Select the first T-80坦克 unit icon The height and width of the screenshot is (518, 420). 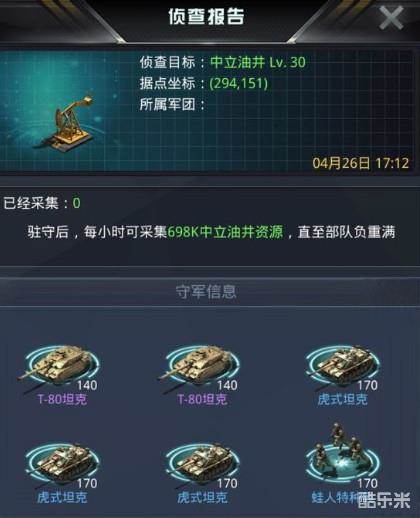click(x=59, y=368)
